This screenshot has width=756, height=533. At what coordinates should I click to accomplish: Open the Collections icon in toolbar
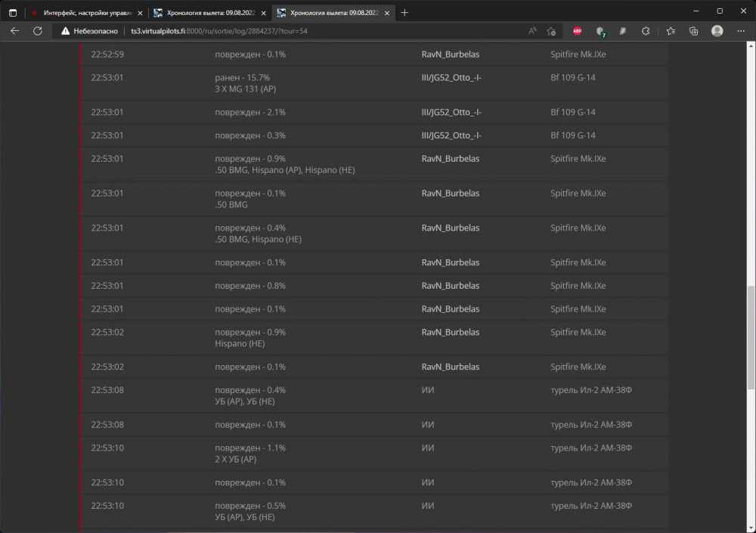(x=693, y=31)
